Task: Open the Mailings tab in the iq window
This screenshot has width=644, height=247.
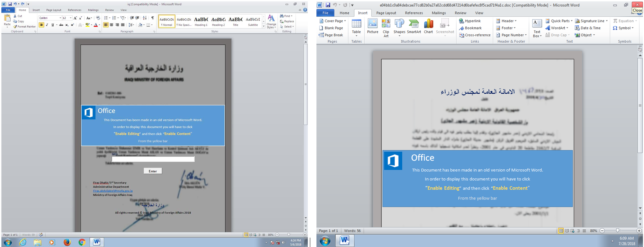Action: coord(93,10)
